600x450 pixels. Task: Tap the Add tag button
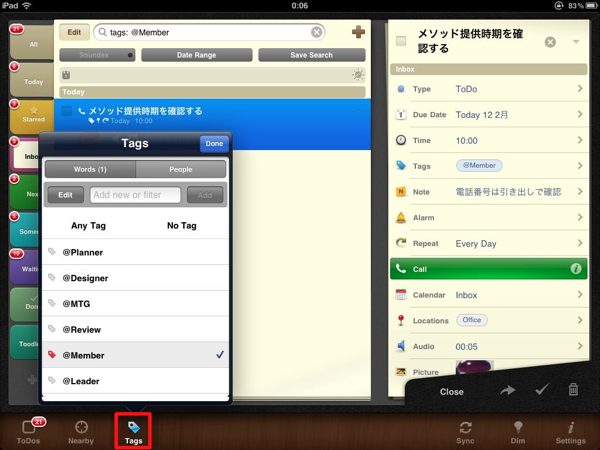[x=205, y=195]
